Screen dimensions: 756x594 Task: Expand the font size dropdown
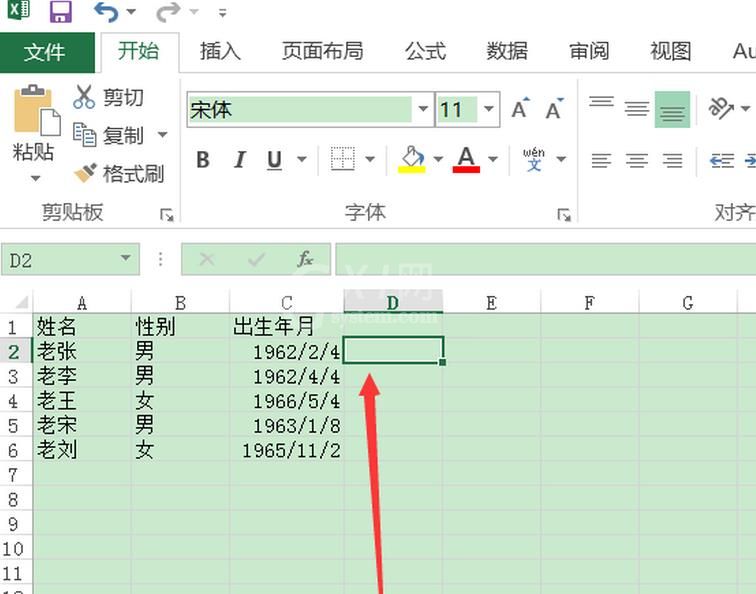[488, 109]
